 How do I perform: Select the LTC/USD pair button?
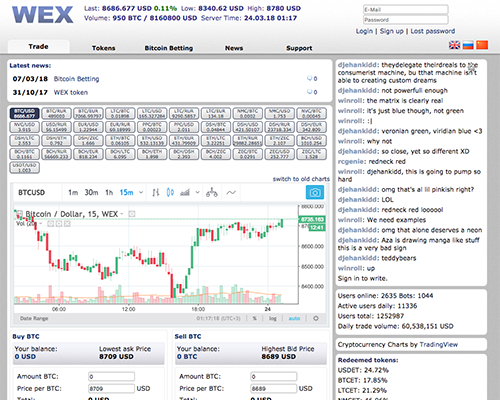point(152,113)
